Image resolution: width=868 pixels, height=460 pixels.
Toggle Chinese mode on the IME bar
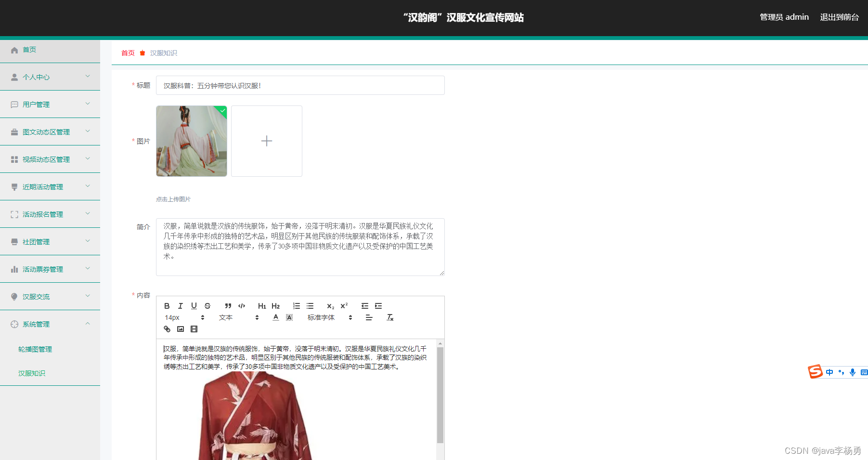point(829,372)
